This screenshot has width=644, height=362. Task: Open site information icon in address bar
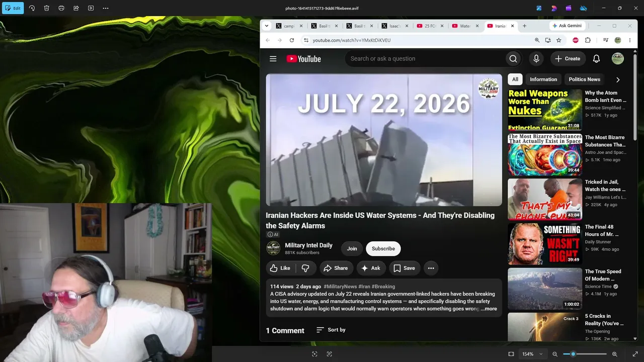click(x=305, y=40)
